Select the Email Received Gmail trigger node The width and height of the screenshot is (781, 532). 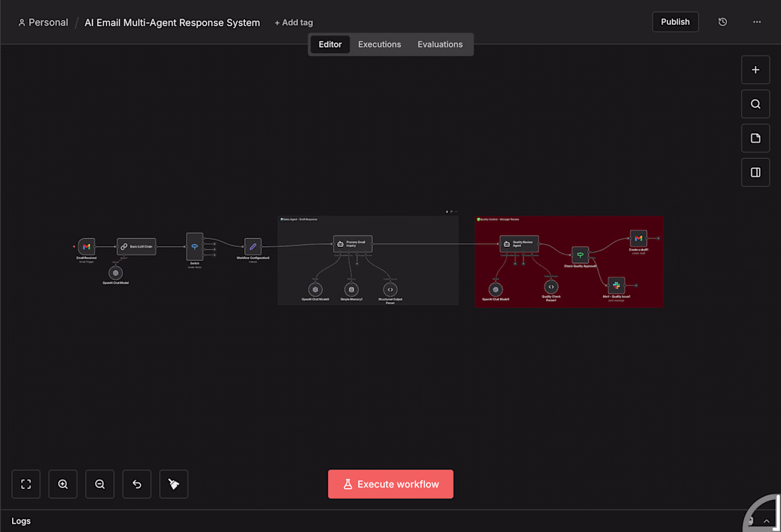coord(87,246)
